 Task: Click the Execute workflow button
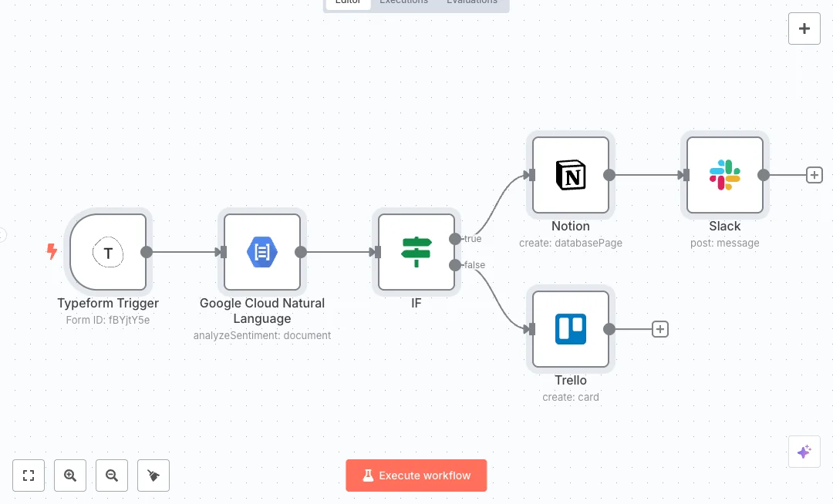point(416,475)
